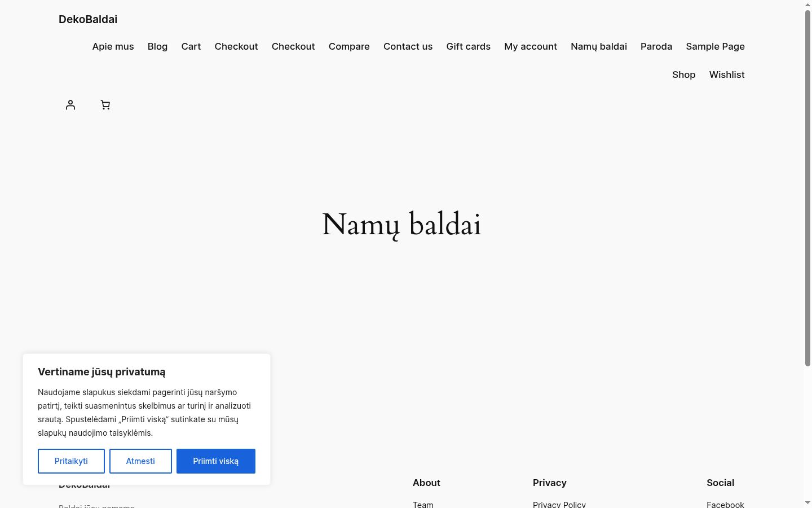Click the About footer heading

tap(426, 483)
